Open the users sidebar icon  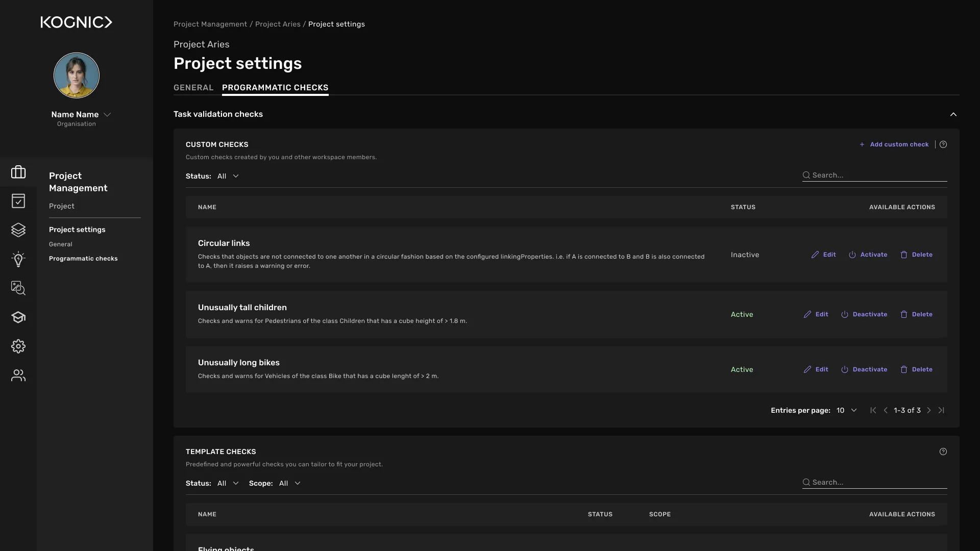click(18, 375)
